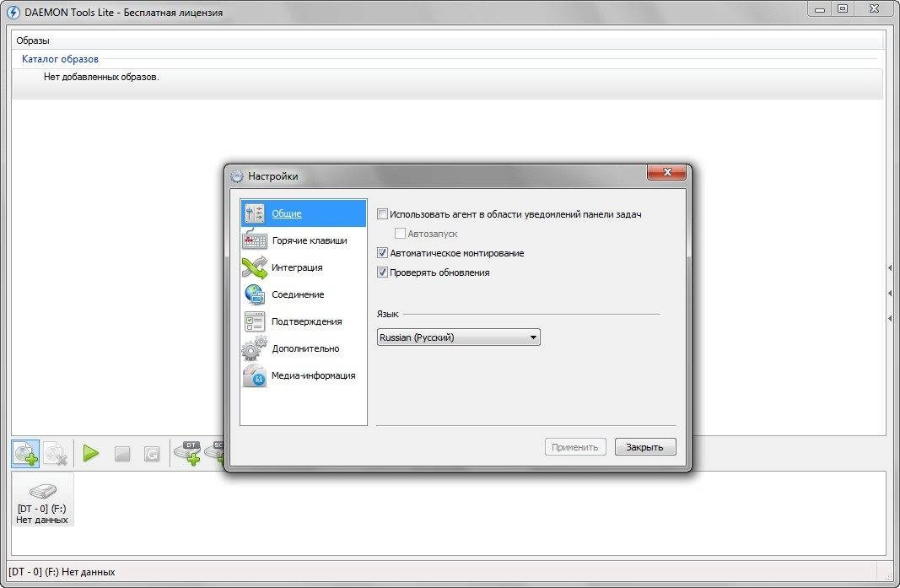Image resolution: width=900 pixels, height=588 pixels.
Task: Open the Интеграция settings section
Action: [x=303, y=267]
